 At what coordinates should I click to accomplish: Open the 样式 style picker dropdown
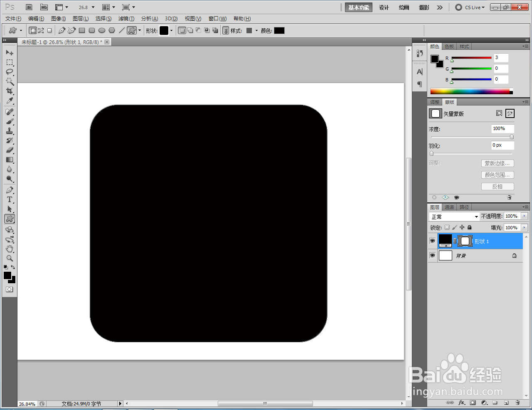click(256, 30)
